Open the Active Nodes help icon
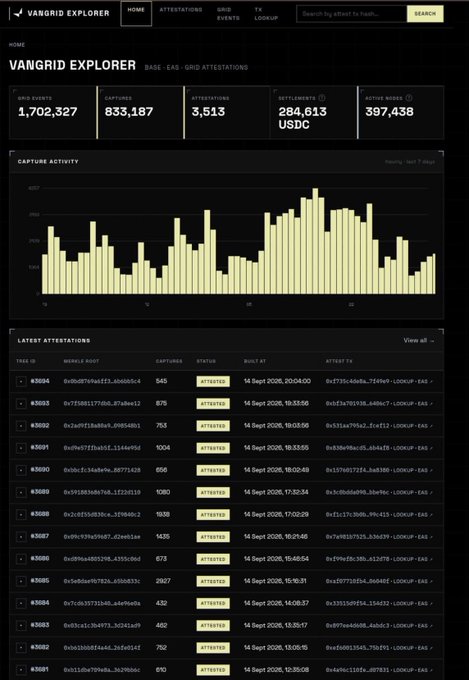Viewport: 469px width, 680px height. click(x=409, y=98)
